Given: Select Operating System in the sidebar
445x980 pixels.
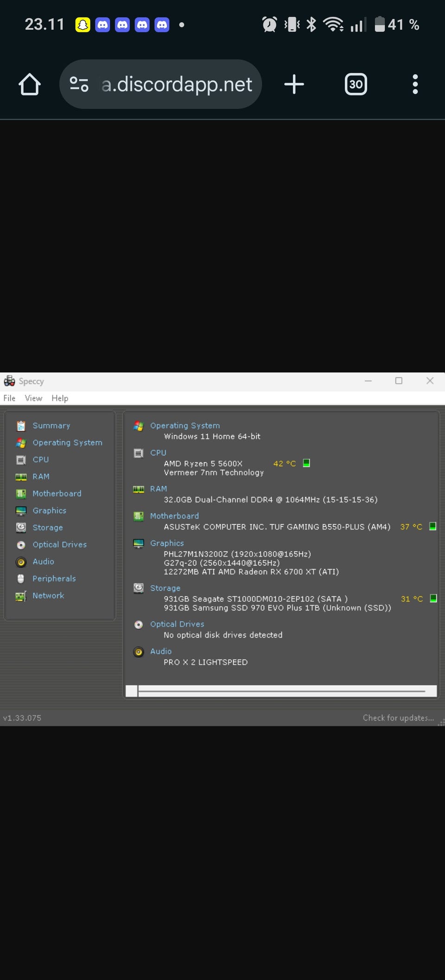Looking at the screenshot, I should tap(67, 443).
